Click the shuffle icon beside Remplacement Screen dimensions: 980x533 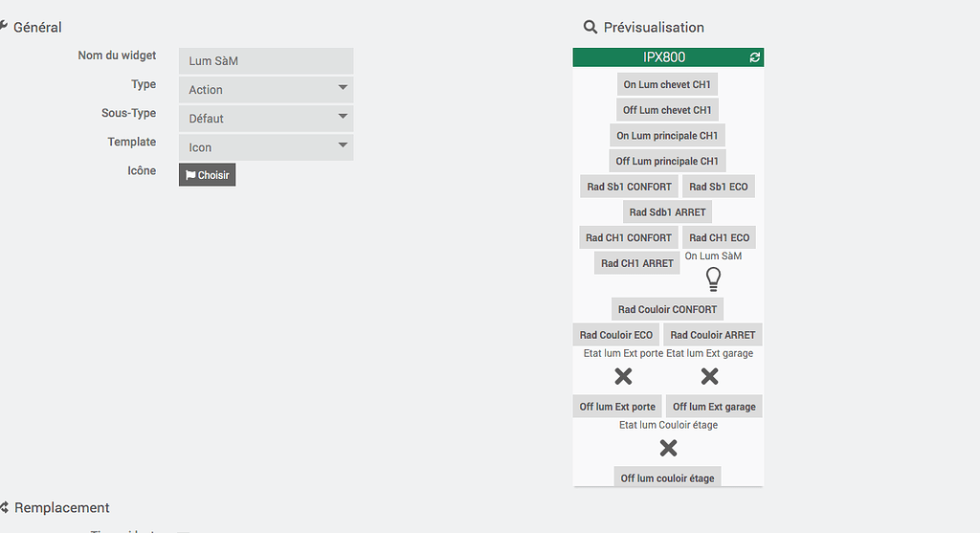(x=4, y=507)
